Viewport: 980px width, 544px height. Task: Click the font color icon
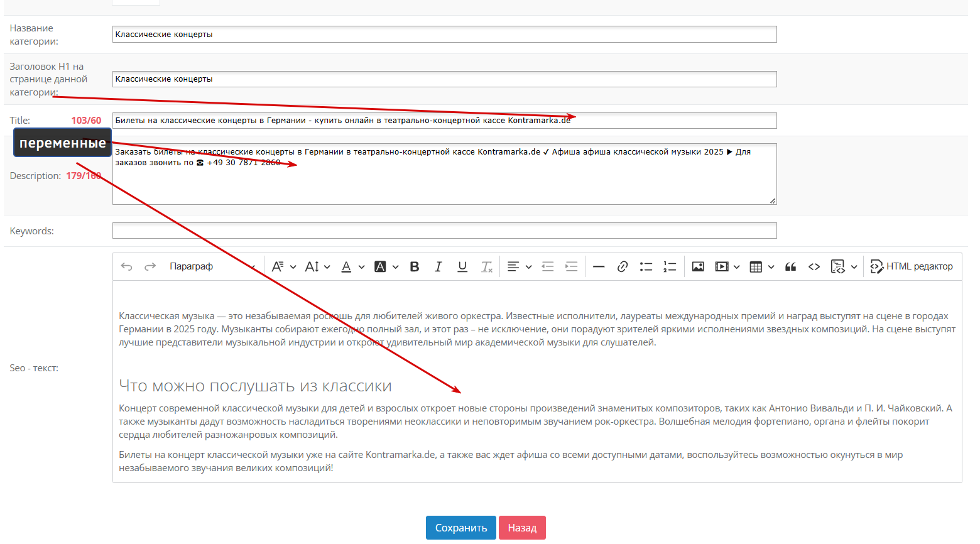click(x=346, y=266)
